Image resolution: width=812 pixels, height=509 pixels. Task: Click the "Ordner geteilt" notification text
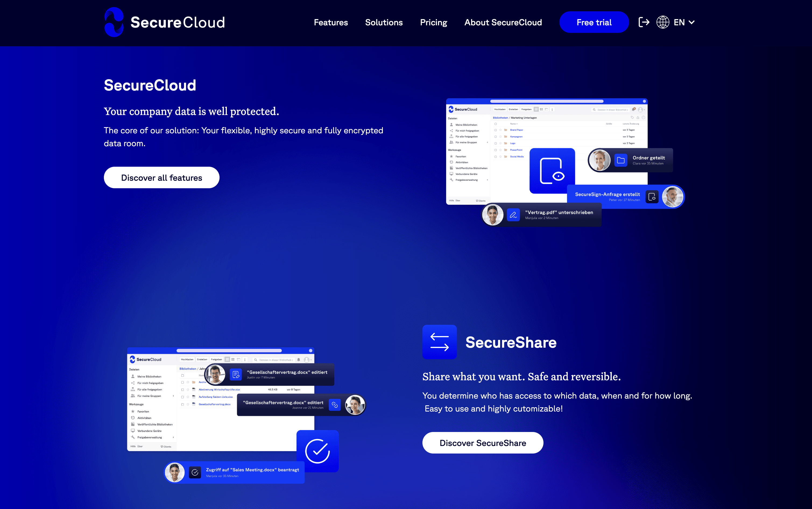click(x=649, y=158)
